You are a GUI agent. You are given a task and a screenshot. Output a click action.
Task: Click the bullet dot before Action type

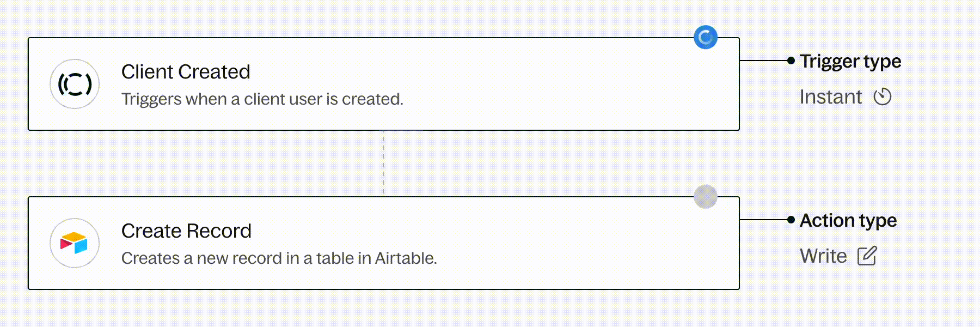(x=791, y=220)
